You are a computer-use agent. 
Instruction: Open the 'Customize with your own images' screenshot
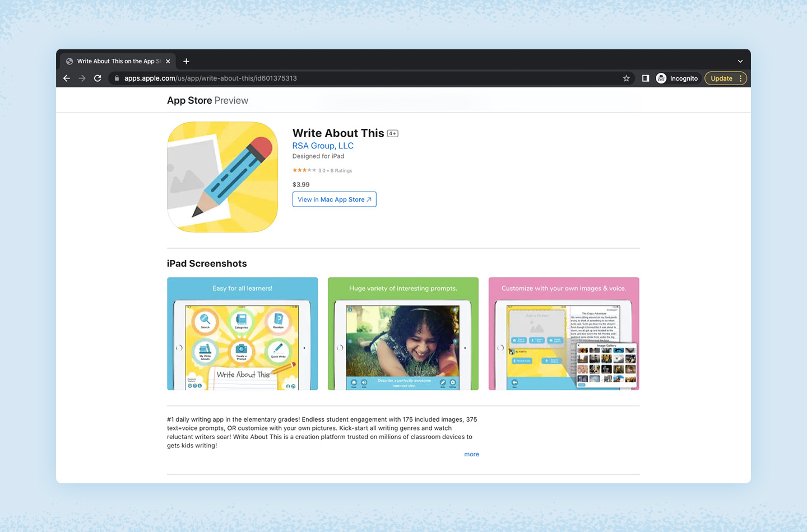pos(564,334)
